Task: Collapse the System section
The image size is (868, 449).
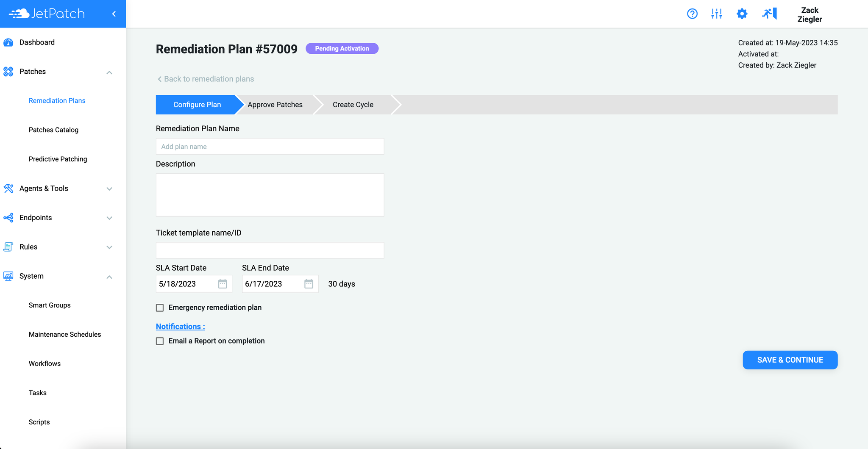Action: (109, 276)
